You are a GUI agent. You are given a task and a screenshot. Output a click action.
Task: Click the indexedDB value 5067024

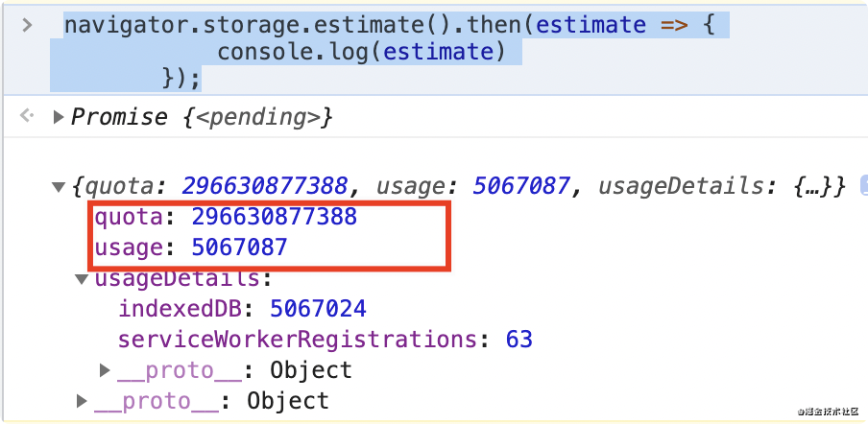click(318, 309)
